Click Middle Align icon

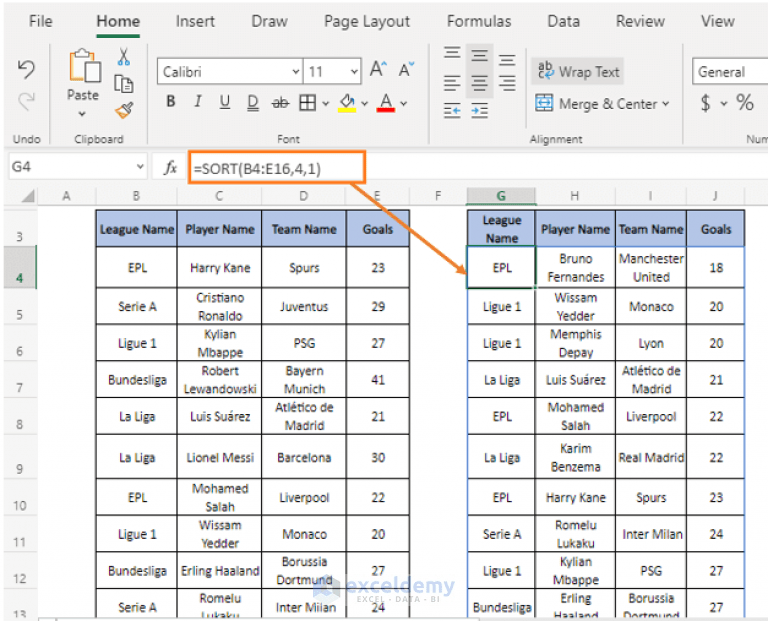pyautogui.click(x=480, y=55)
